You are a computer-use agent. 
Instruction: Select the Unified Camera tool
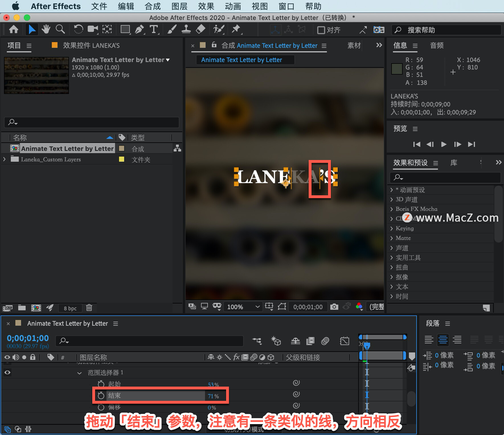pyautogui.click(x=93, y=29)
